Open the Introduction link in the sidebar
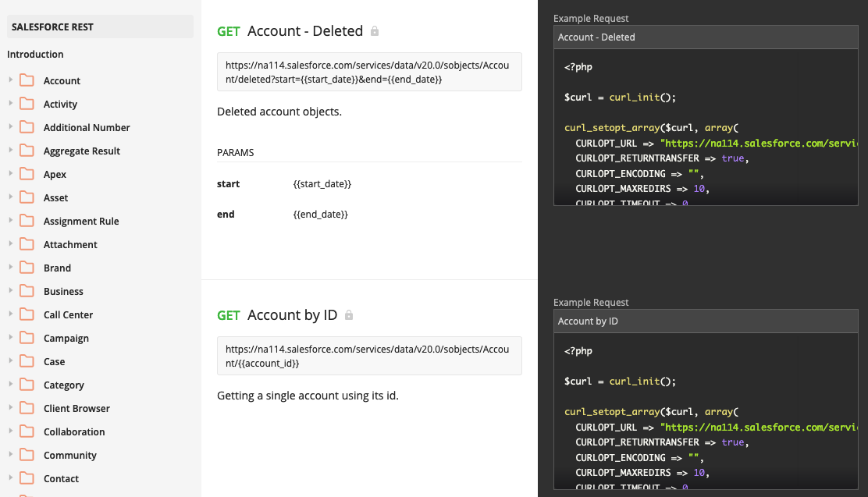Viewport: 868px width, 497px height. coord(35,55)
